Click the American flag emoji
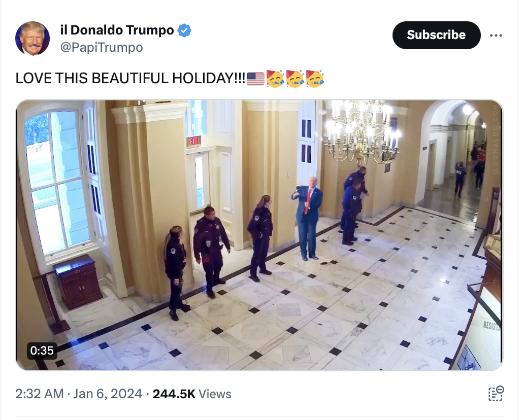Image resolution: width=523 pixels, height=420 pixels. click(x=255, y=79)
